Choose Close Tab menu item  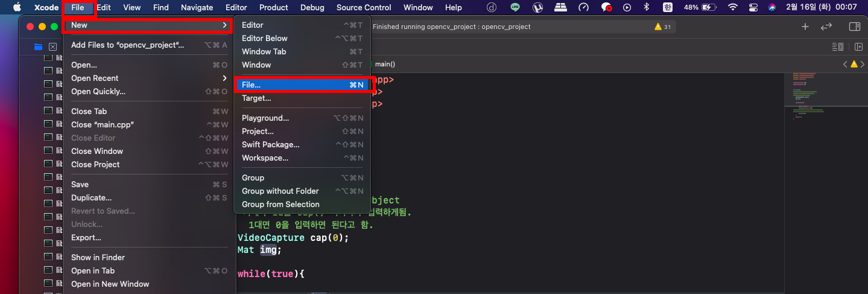pyautogui.click(x=148, y=111)
